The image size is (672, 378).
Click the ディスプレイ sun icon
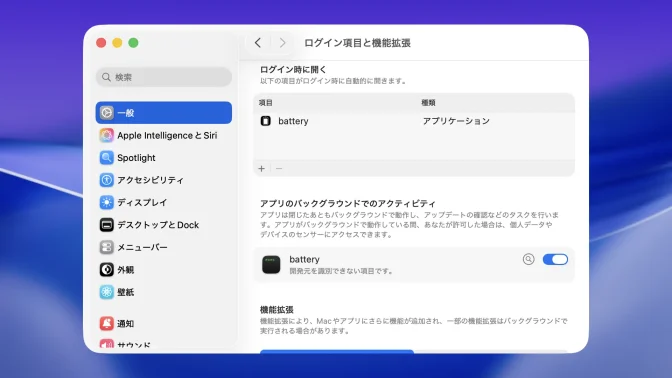click(107, 202)
